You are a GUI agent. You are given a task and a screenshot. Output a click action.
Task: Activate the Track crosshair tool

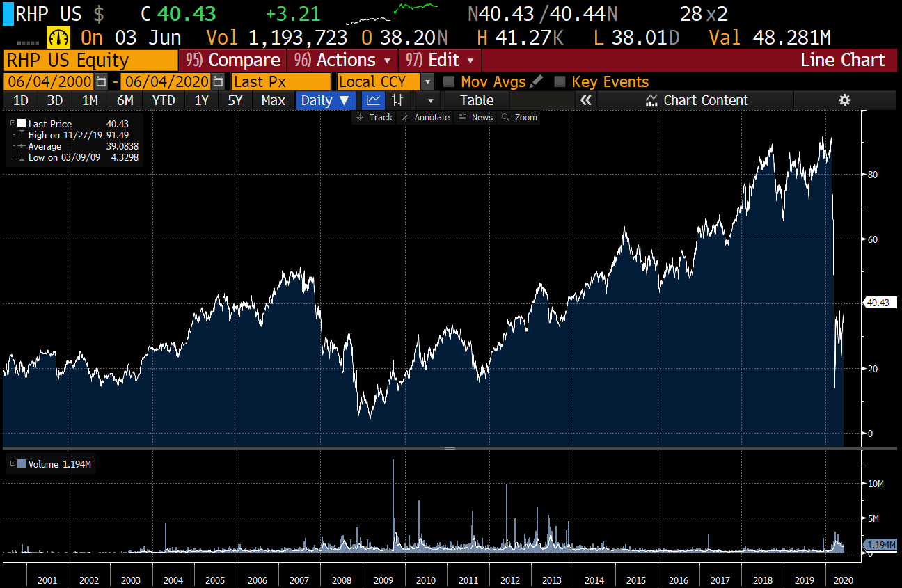coord(374,118)
